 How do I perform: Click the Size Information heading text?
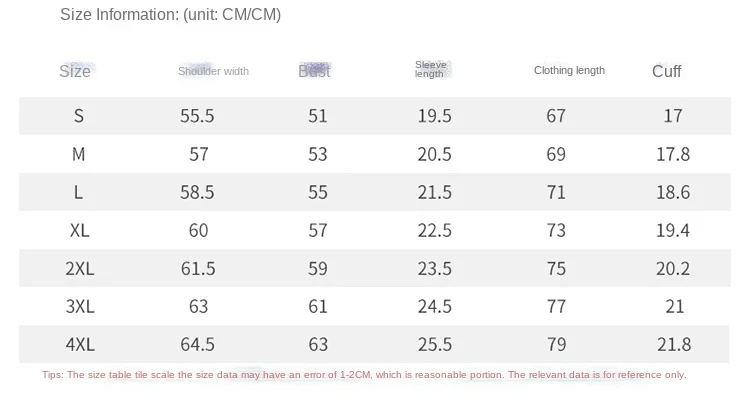coord(170,15)
